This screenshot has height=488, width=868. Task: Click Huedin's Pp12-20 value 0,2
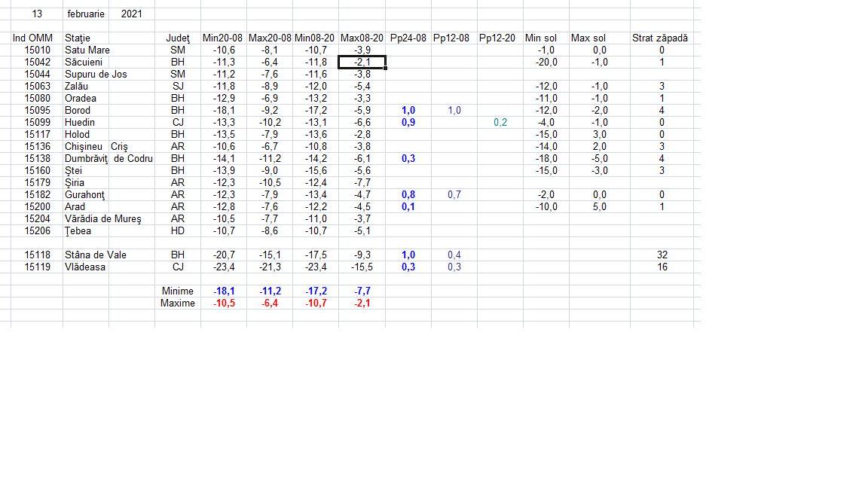point(500,123)
